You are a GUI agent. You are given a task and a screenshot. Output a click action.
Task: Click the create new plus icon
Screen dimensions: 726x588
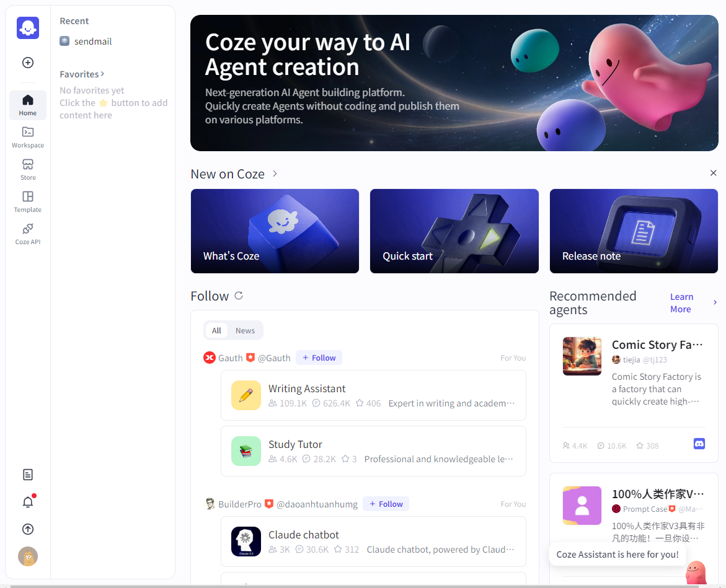pos(28,63)
